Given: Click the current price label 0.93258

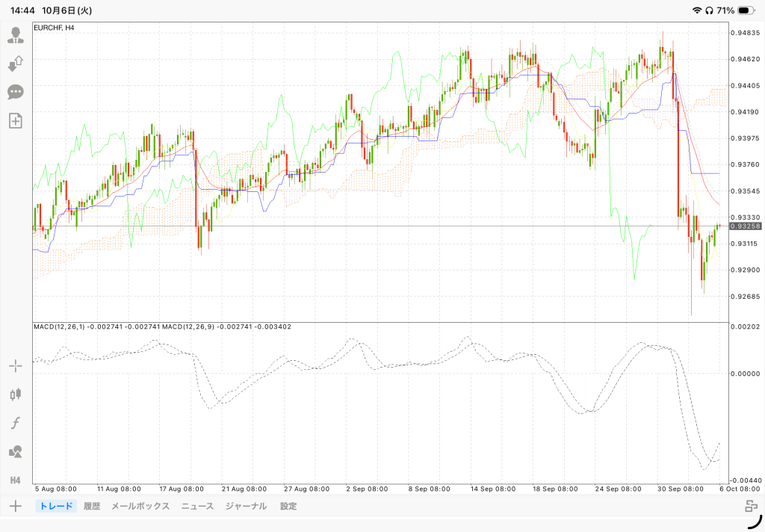Looking at the screenshot, I should pos(745,226).
